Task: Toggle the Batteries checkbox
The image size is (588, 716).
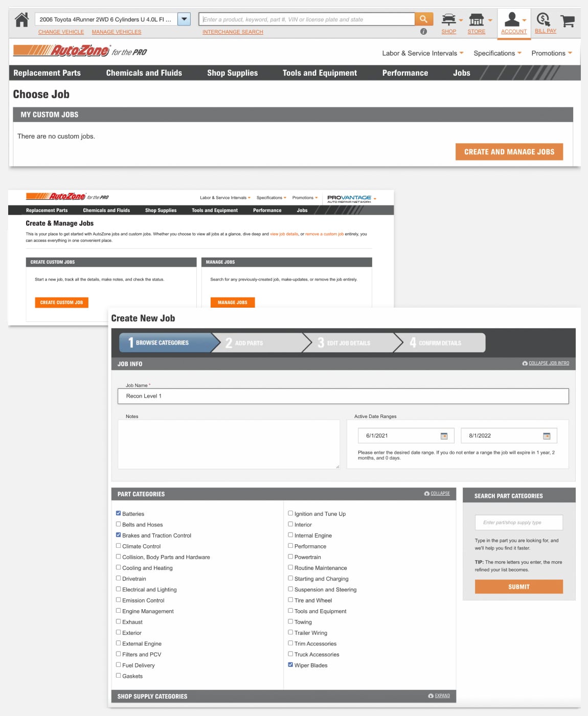Action: [119, 513]
